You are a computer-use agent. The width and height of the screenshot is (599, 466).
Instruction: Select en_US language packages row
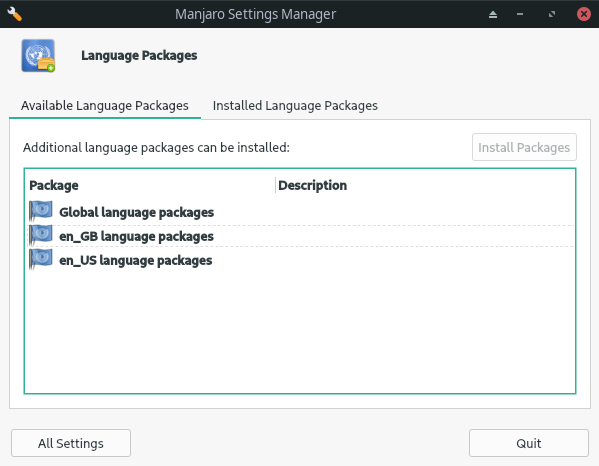[301, 260]
